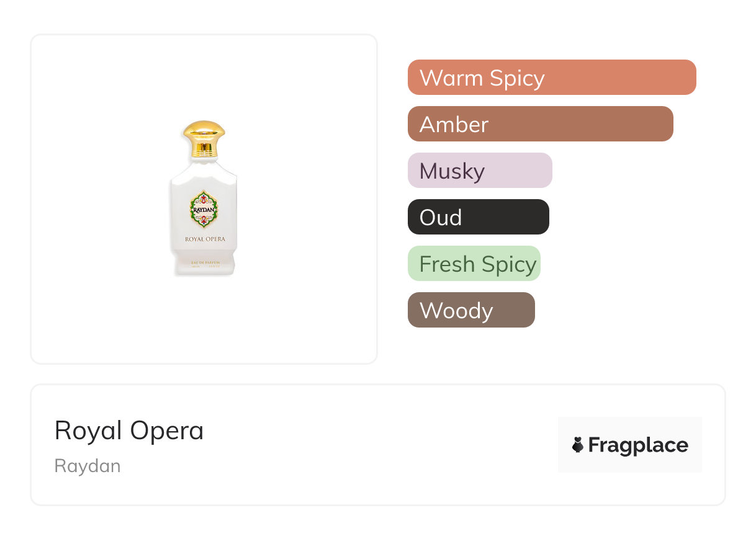Open the Royal Opera perfume title

click(129, 431)
